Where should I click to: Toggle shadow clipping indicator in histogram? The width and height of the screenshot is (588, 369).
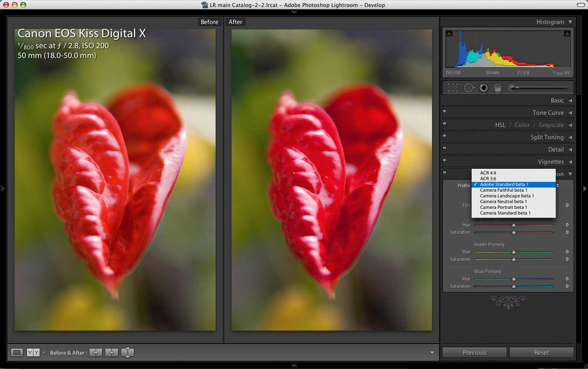pos(449,34)
